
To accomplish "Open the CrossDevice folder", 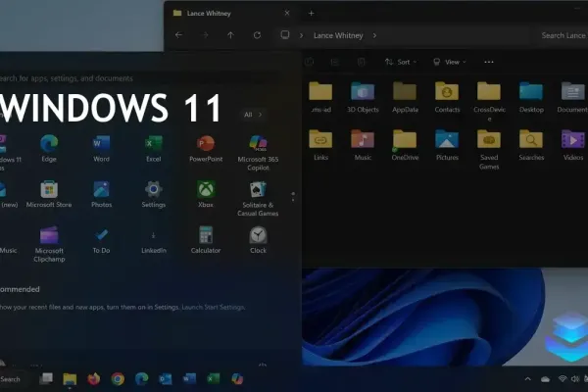I will coord(489,102).
